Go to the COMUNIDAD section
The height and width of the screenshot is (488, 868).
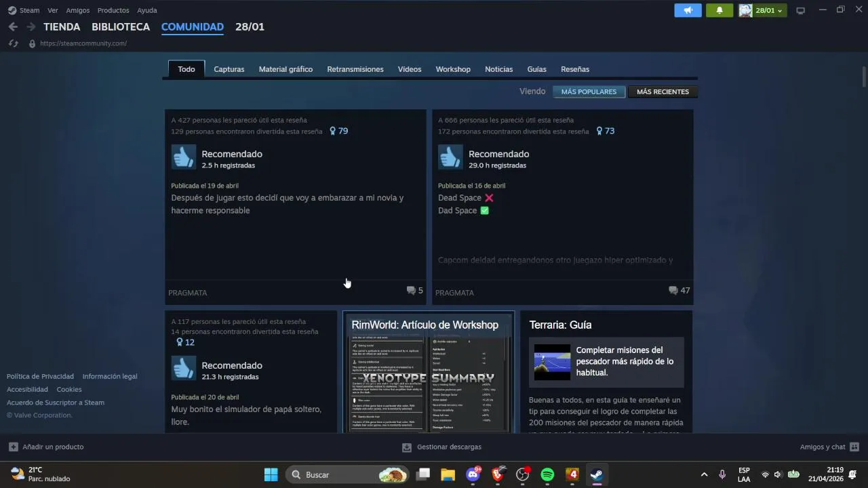[193, 27]
